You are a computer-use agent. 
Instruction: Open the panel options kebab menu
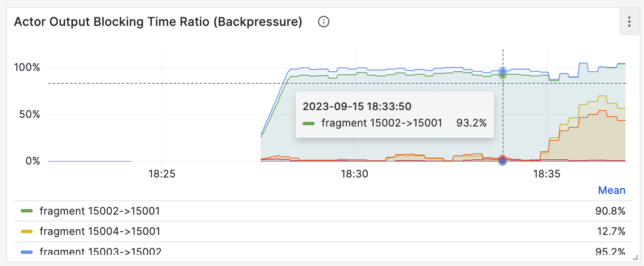[x=628, y=22]
